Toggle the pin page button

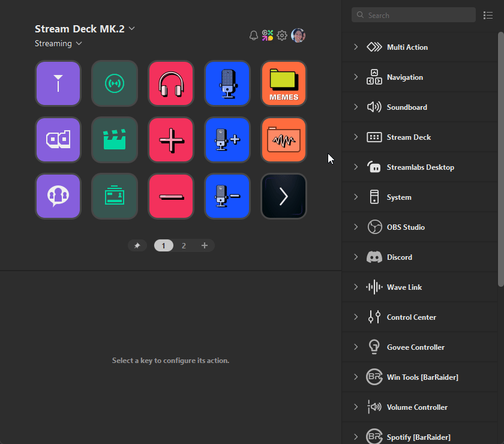tap(137, 245)
